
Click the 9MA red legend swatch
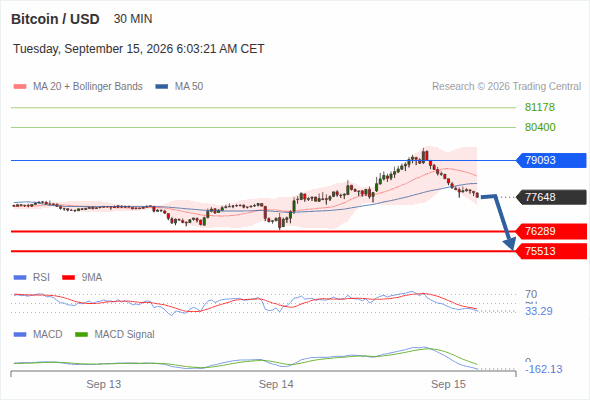68,278
